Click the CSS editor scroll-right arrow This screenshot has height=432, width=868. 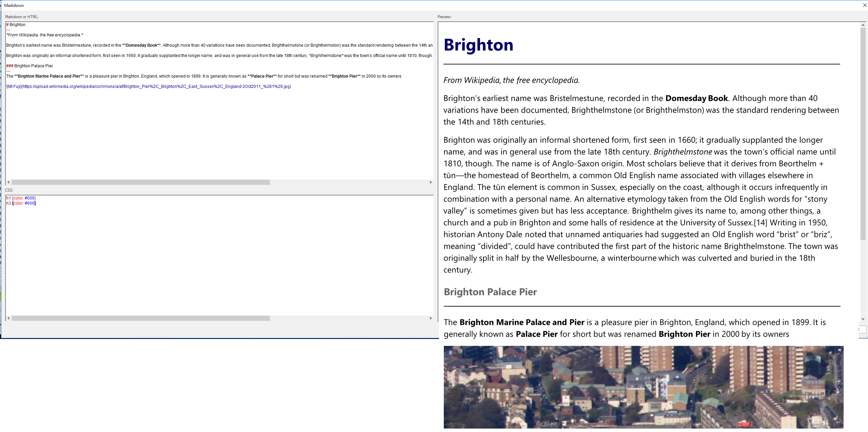(x=430, y=318)
